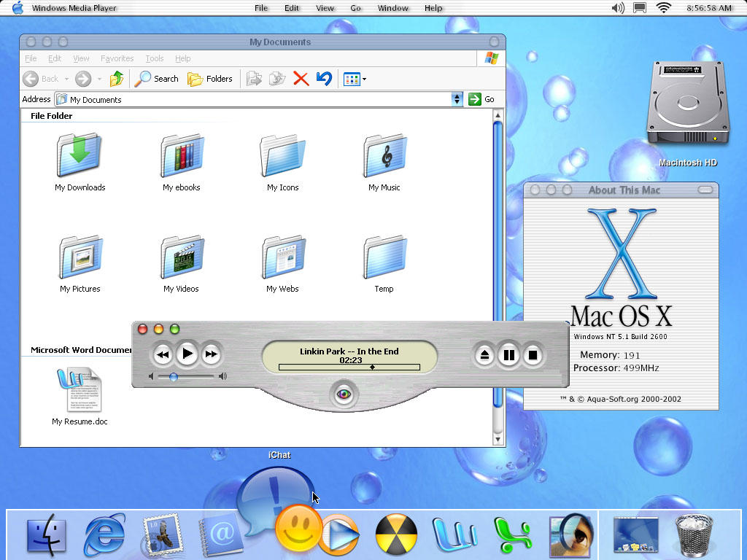Click the player volume slider
747x560 pixels.
(x=186, y=377)
